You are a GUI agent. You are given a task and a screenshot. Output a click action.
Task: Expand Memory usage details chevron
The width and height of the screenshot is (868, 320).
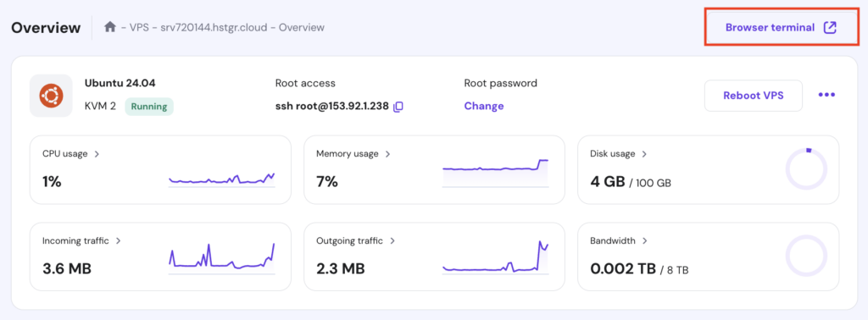click(x=387, y=153)
